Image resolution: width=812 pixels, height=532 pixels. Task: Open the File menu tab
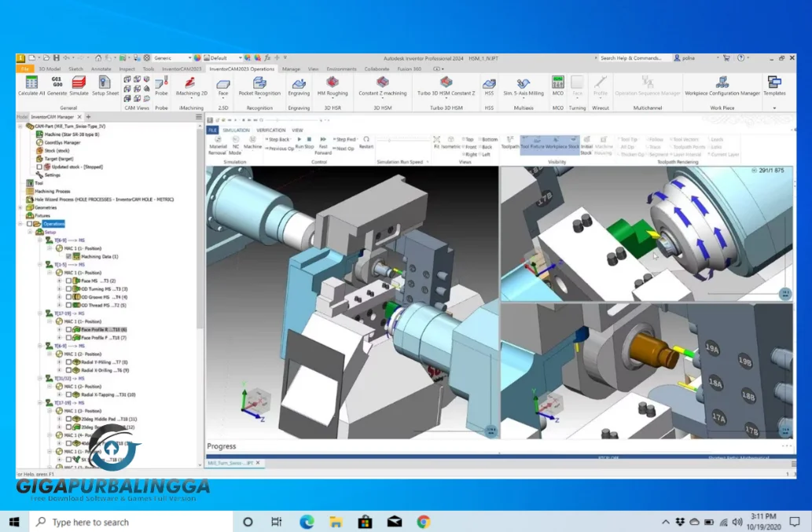click(x=24, y=68)
